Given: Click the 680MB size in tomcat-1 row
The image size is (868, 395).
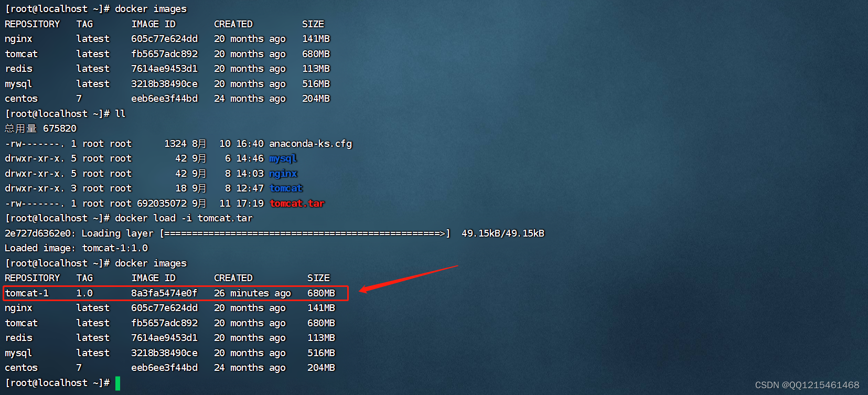Looking at the screenshot, I should (x=321, y=293).
